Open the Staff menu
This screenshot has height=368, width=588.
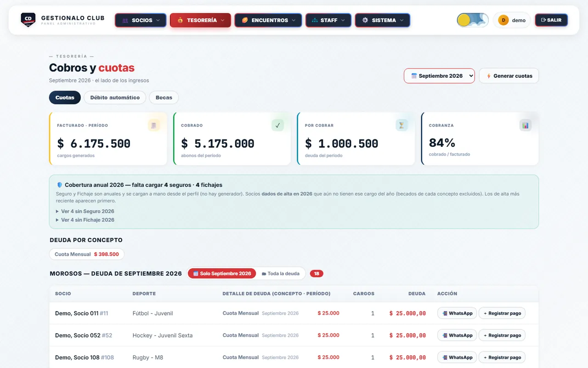coord(328,20)
